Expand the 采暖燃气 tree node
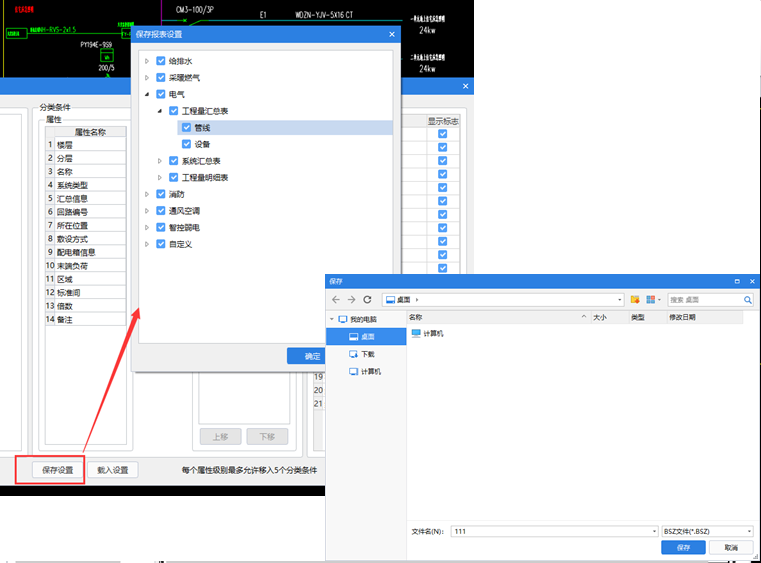 click(147, 77)
